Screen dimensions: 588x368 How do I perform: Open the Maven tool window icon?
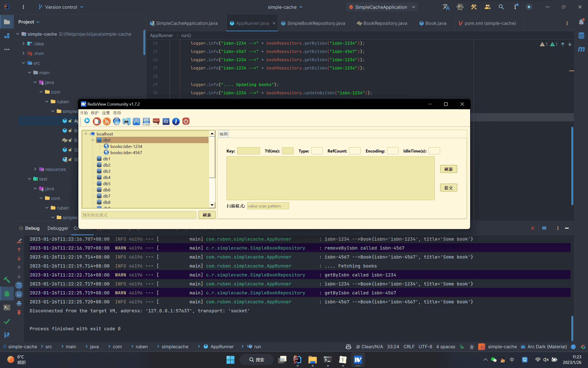581,49
